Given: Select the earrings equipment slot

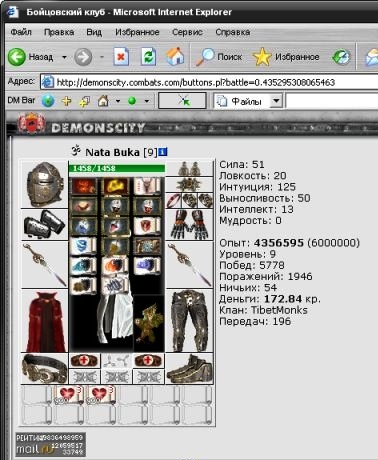Looking at the screenshot, I should 189,168.
